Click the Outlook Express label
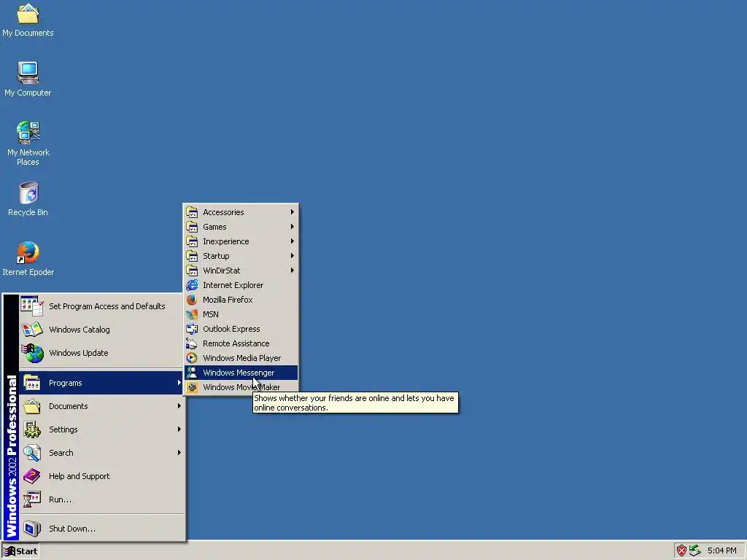This screenshot has height=560, width=747. tap(231, 329)
